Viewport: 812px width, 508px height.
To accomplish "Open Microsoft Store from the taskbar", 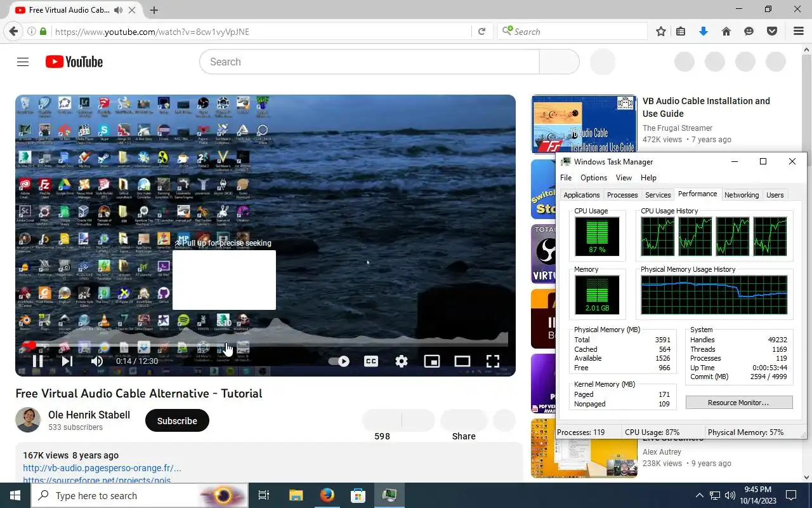I will [x=358, y=495].
